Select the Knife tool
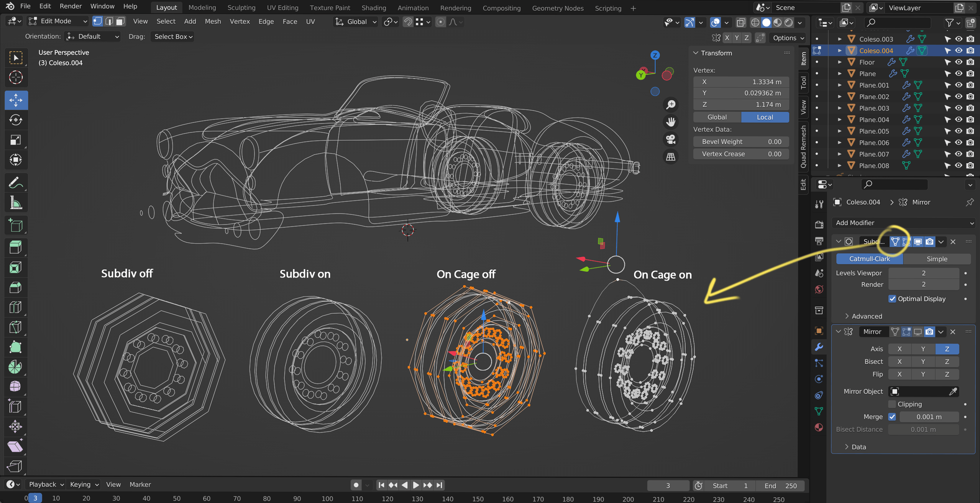The height and width of the screenshot is (503, 980). (16, 327)
